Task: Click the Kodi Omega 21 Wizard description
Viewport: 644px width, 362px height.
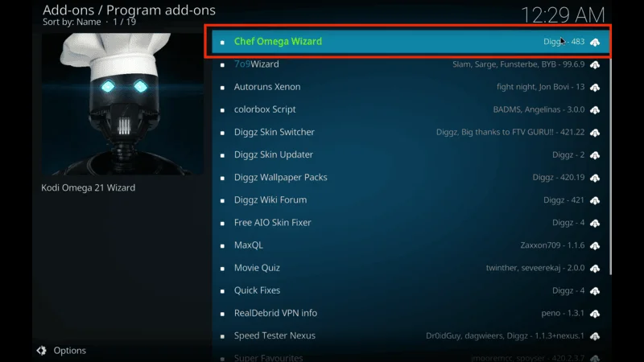Action: pos(88,187)
